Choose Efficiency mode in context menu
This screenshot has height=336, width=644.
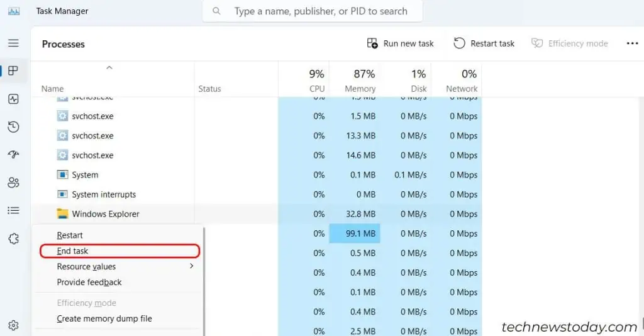[x=86, y=303]
